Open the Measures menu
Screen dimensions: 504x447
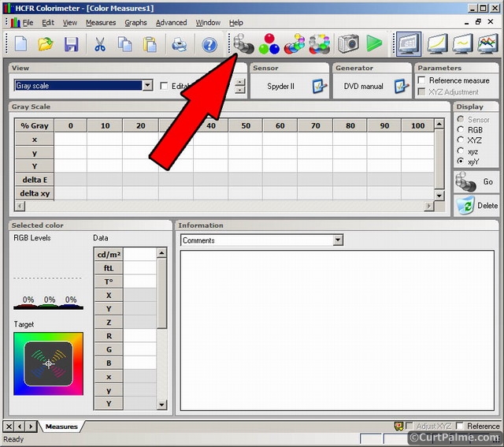click(x=101, y=23)
